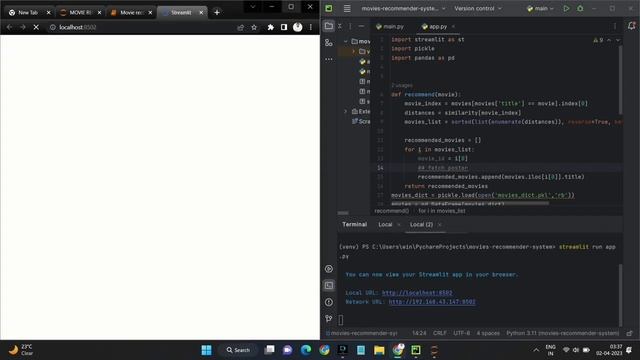This screenshot has height=360, width=640.
Task: Open Chrome three-dot menu
Action: click(x=311, y=27)
